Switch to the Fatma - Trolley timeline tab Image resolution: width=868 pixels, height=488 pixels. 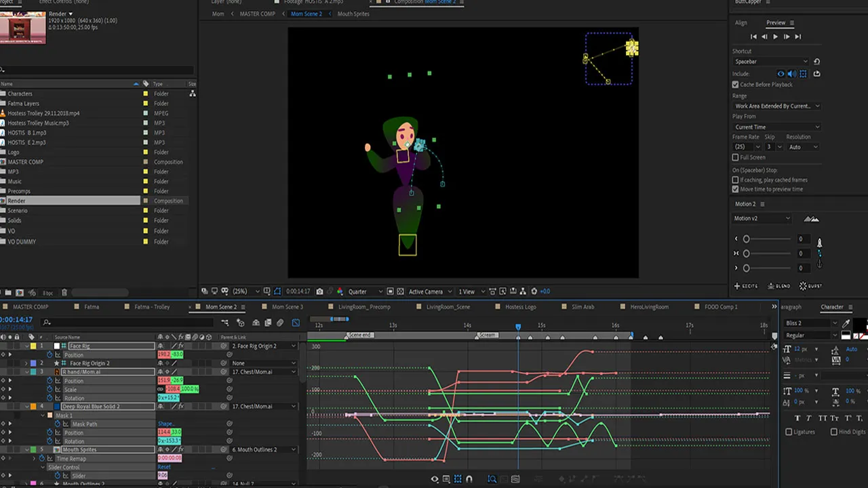click(152, 307)
